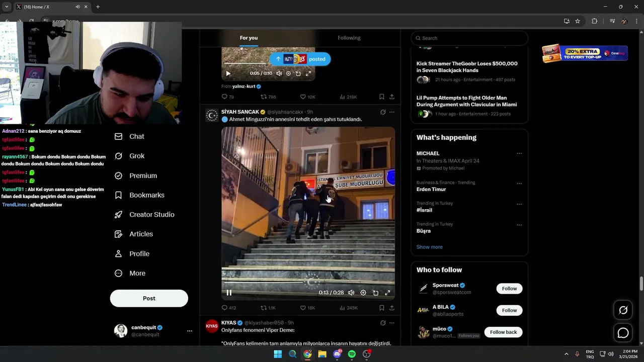Click the new posts pill
644x362 pixels.
300,59
